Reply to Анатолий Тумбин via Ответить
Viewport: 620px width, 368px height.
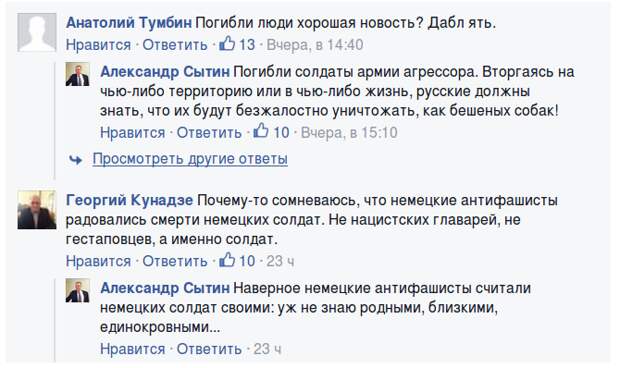click(175, 45)
